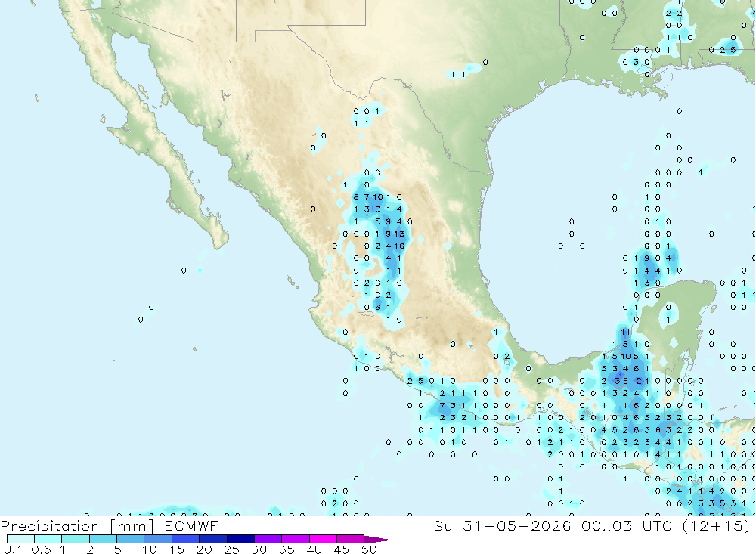
Task: Click the '[mm]' unit label
Action: [x=132, y=526]
